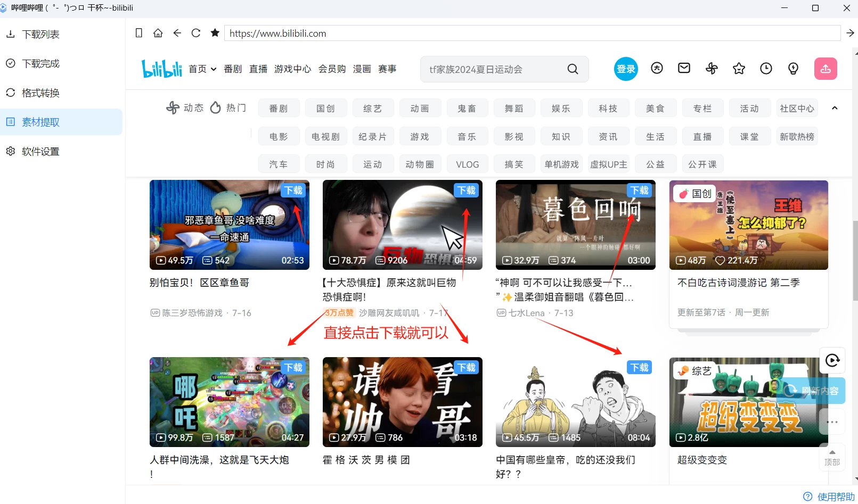Viewport: 858px width, 504px height.
Task: Open the 大会员 icon in header
Action: tap(657, 68)
